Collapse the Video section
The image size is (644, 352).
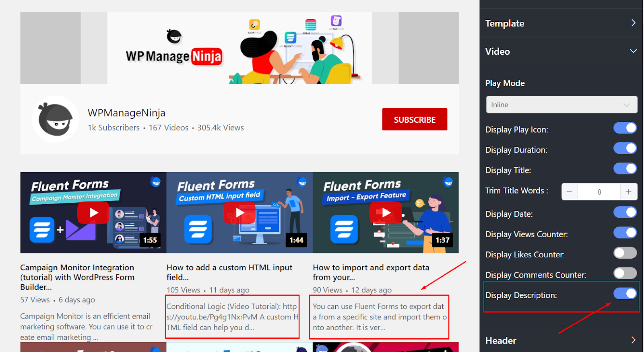[561, 51]
